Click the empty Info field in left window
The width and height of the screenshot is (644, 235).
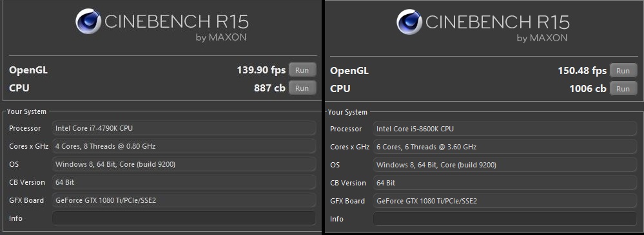click(184, 218)
